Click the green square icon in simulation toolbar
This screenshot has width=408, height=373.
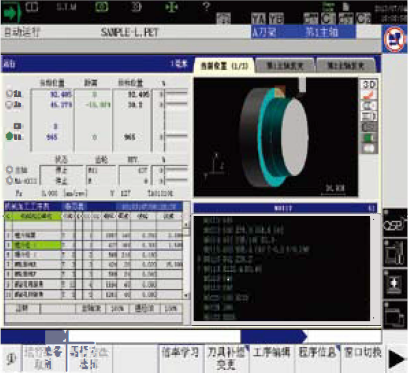click(x=369, y=138)
